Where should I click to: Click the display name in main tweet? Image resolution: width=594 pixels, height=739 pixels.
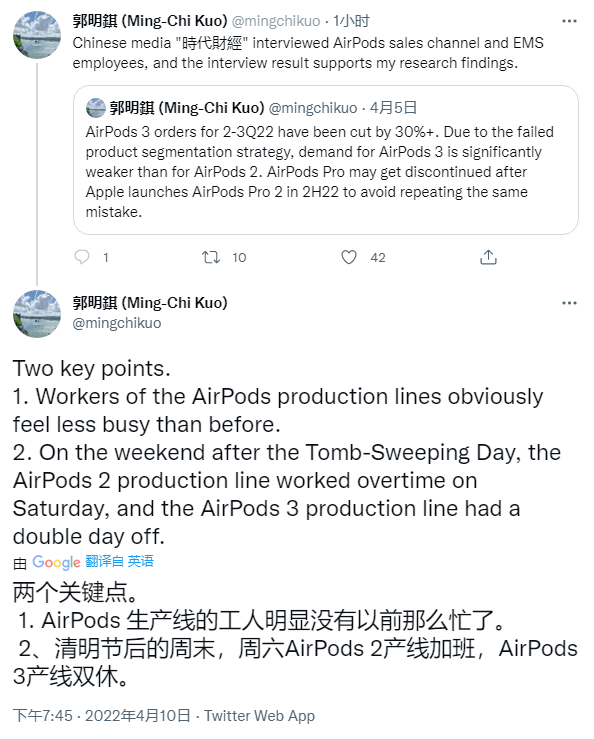(x=150, y=303)
